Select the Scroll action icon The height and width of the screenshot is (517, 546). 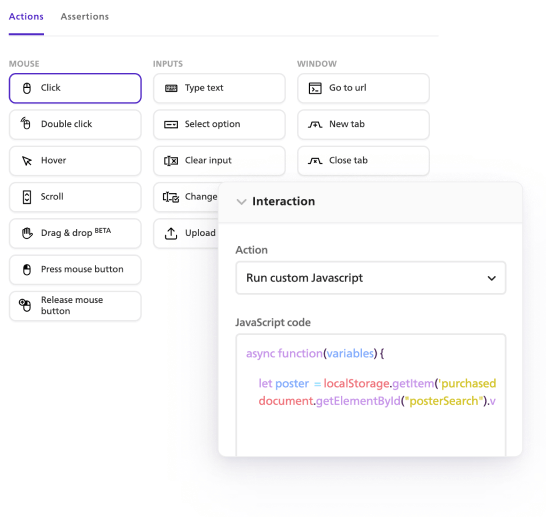click(27, 197)
